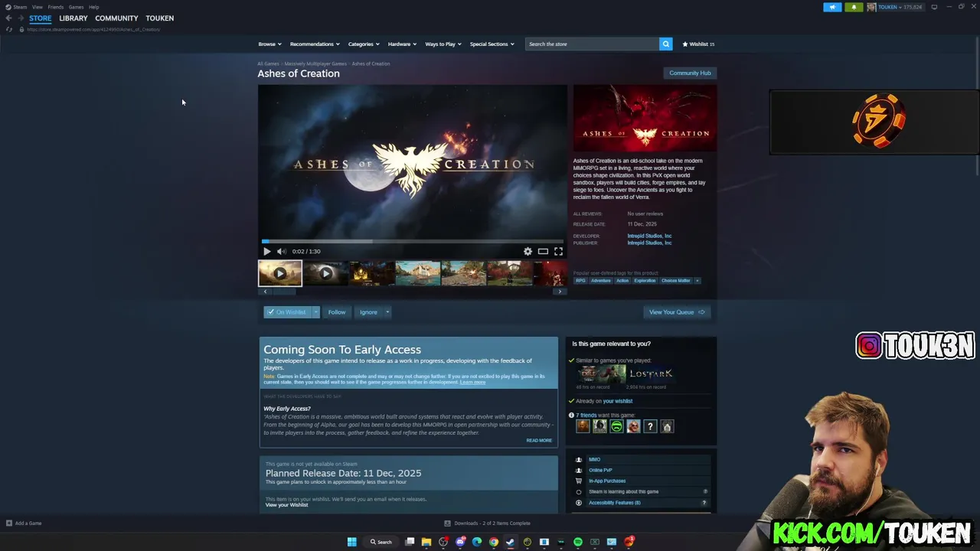Open Microsoft Edge from the taskbar
980x551 pixels.
click(x=477, y=542)
